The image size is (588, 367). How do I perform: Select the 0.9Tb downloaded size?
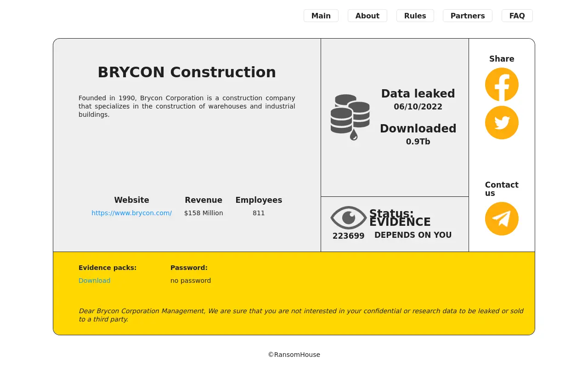418,142
